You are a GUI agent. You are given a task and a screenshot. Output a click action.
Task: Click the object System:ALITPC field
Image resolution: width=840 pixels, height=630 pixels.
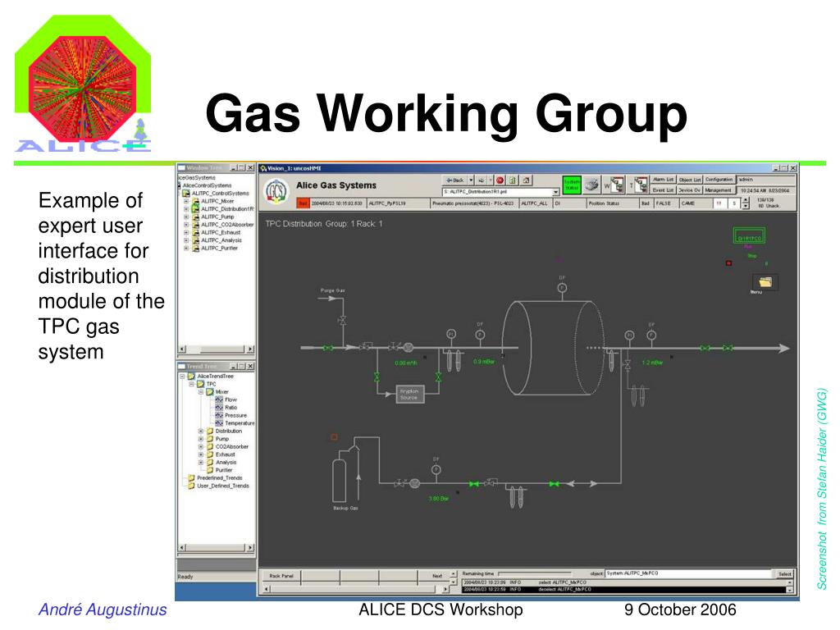pyautogui.click(x=689, y=573)
